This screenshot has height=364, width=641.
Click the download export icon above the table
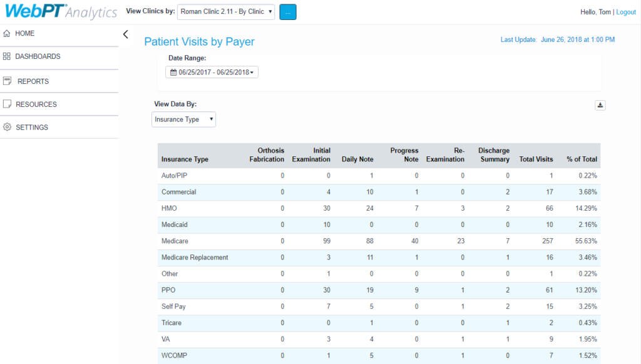[x=600, y=105]
